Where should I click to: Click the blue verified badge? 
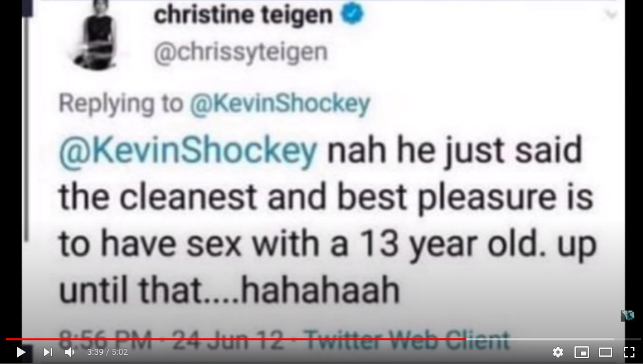352,14
